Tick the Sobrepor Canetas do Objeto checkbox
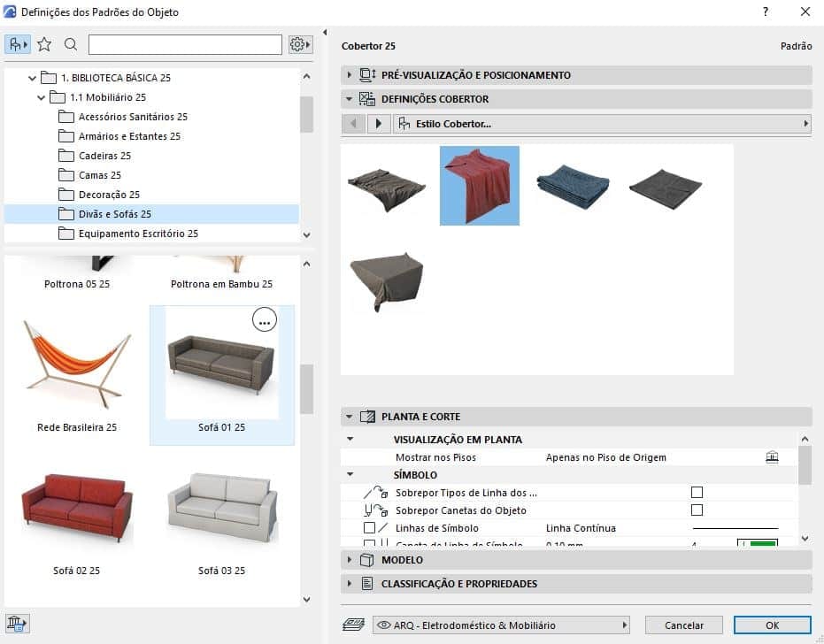 coord(697,510)
